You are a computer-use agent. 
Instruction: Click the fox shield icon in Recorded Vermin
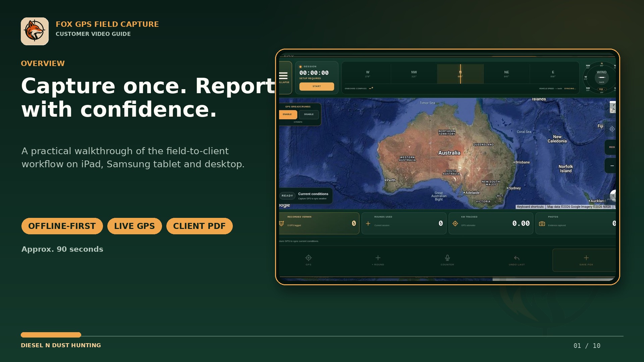(282, 224)
